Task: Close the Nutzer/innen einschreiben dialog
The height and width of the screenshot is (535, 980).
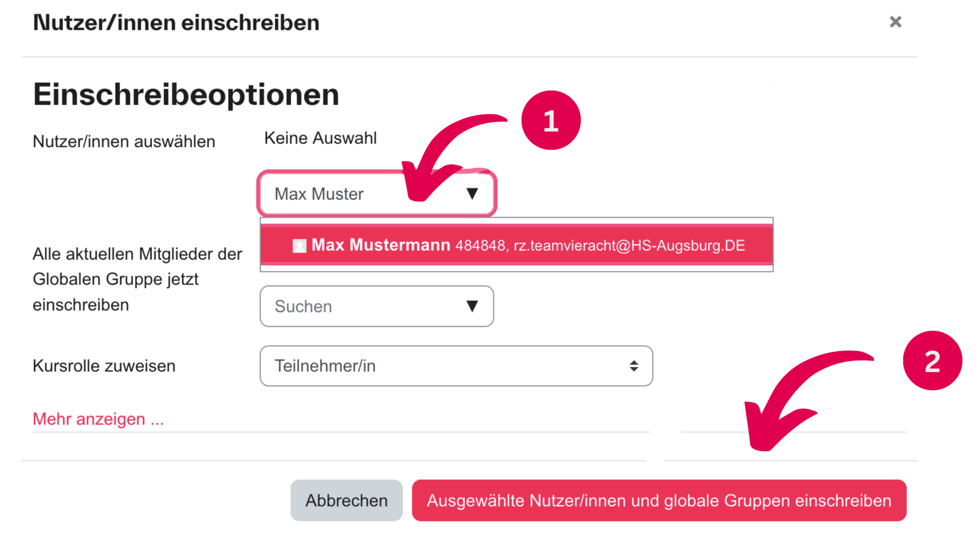Action: click(895, 22)
